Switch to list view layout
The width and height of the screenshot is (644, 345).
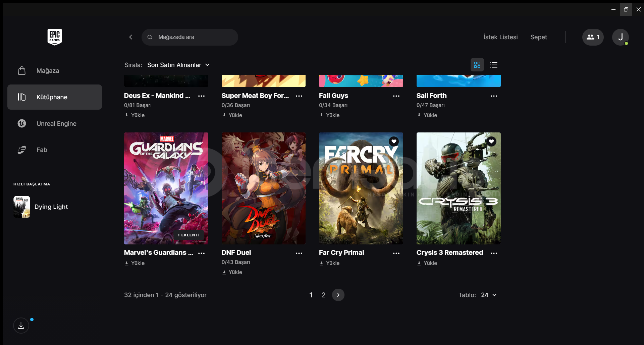point(494,65)
